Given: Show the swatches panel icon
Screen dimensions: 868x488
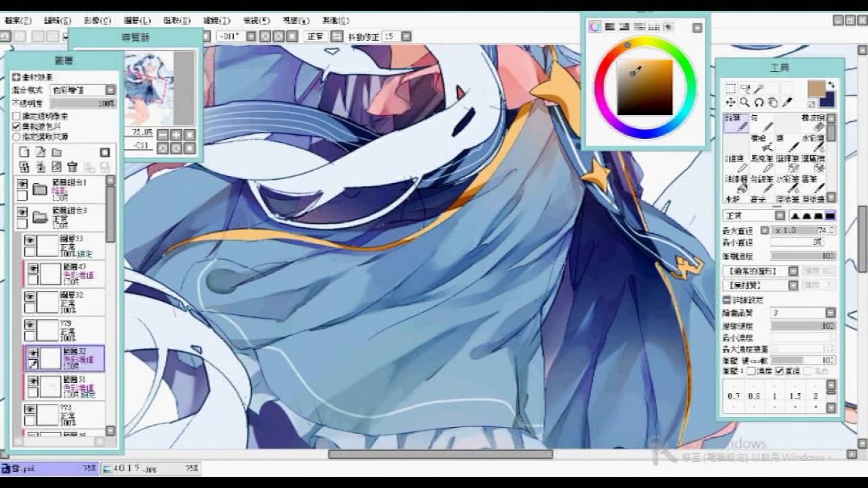Looking at the screenshot, I should tap(654, 26).
